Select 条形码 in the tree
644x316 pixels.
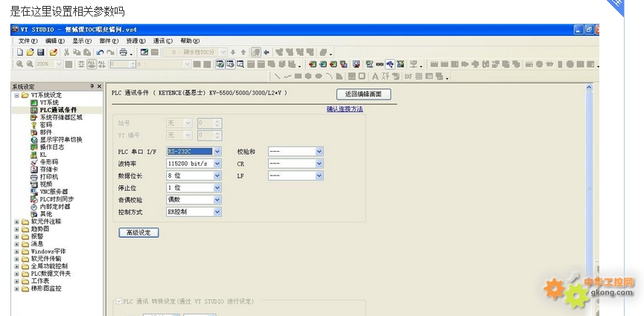click(49, 162)
